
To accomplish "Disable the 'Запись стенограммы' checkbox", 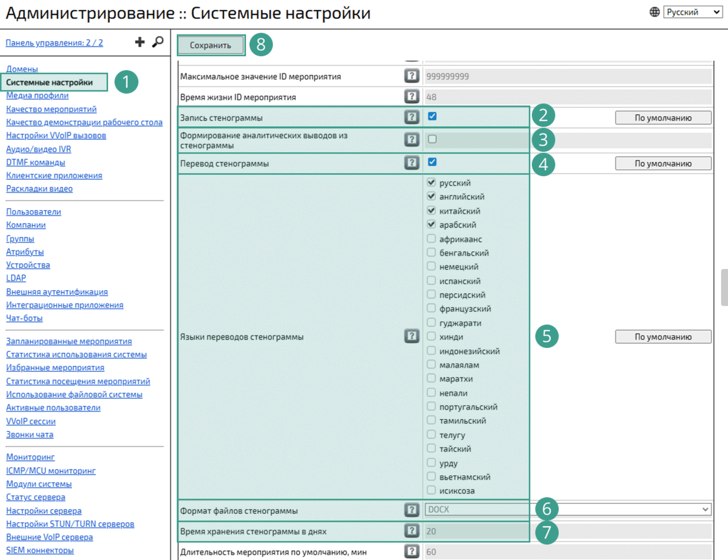I will [432, 116].
